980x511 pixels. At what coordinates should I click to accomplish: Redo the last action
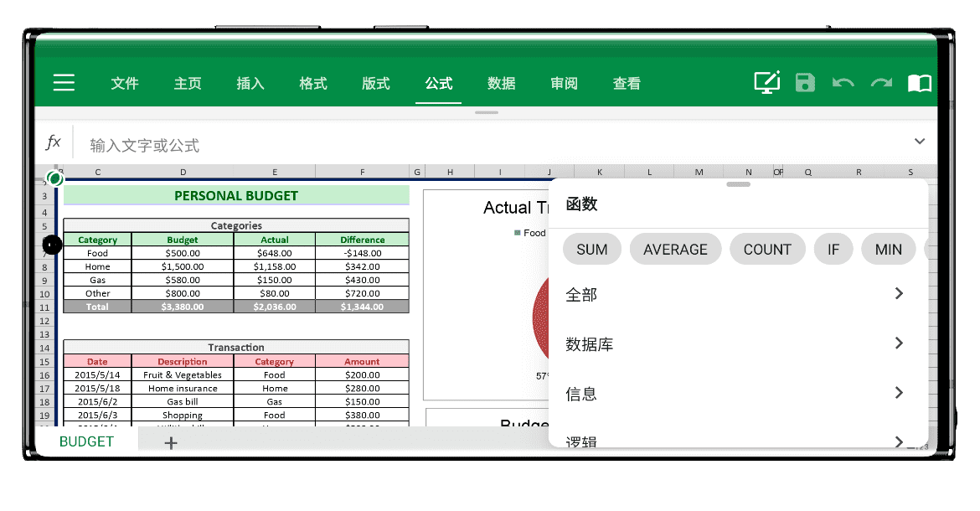[x=881, y=82]
